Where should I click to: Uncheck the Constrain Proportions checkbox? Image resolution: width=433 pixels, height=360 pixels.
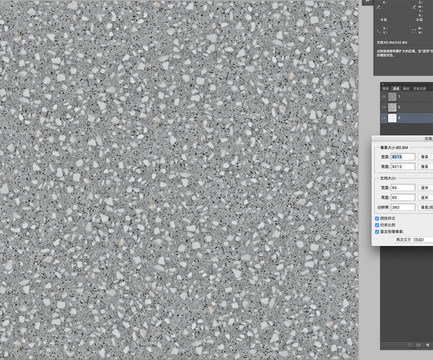(377, 225)
